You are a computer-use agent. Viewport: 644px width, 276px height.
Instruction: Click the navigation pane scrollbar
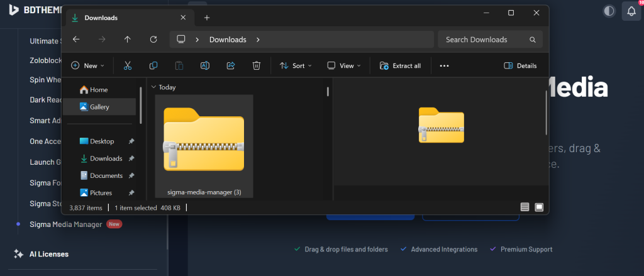pos(141,105)
